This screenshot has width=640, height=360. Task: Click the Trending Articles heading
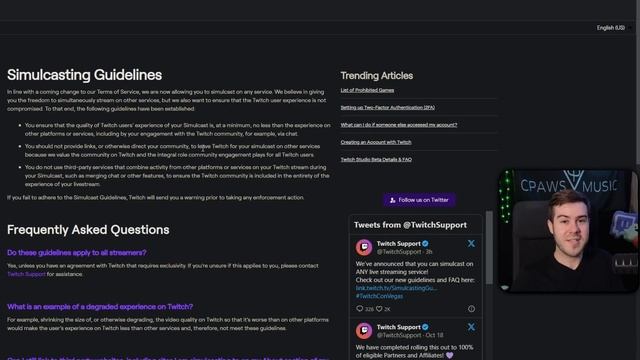click(376, 76)
